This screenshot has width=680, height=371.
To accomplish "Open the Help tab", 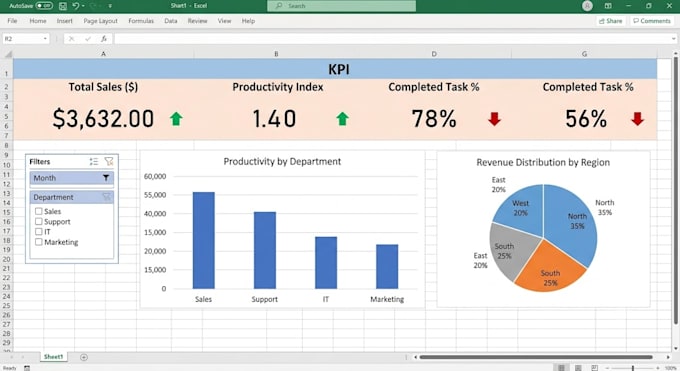I will 248,21.
